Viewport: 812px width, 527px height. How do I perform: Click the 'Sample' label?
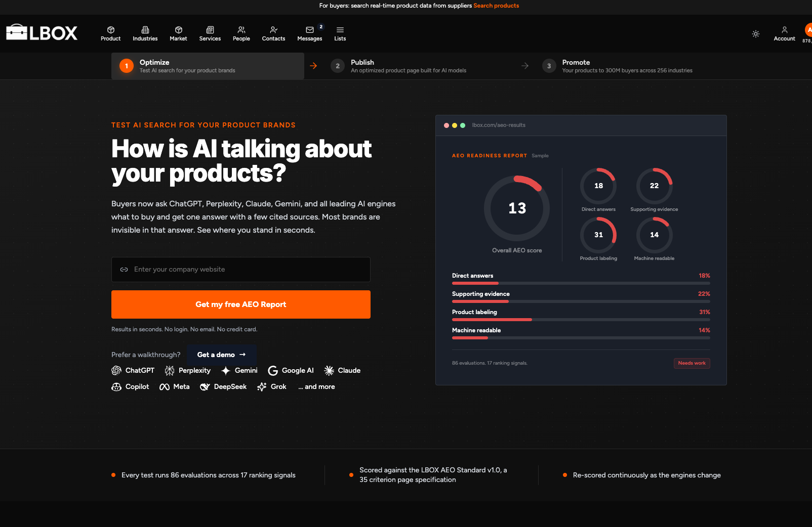tap(540, 156)
